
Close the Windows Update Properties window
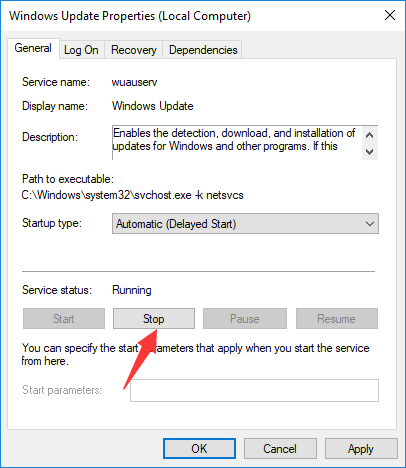(390, 15)
